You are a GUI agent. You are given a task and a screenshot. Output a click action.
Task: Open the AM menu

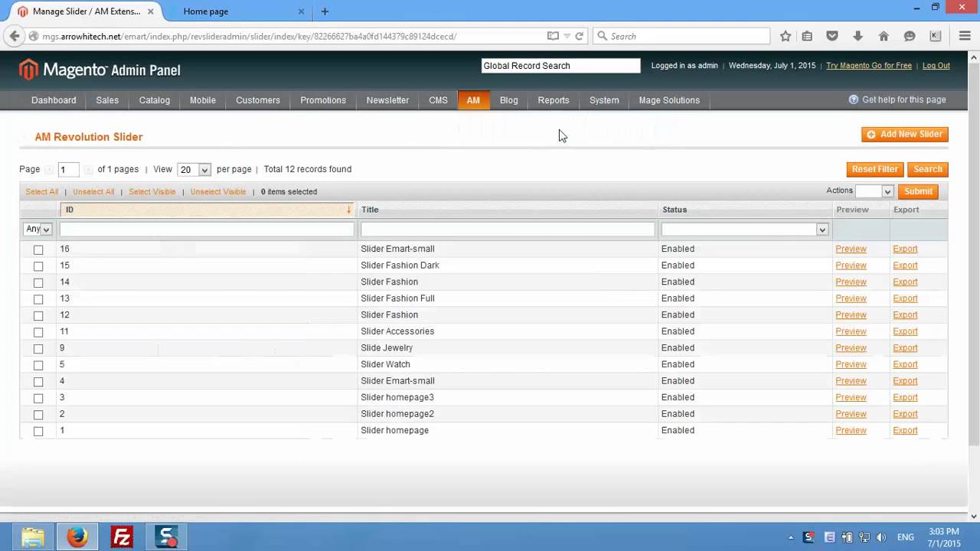[x=473, y=100]
